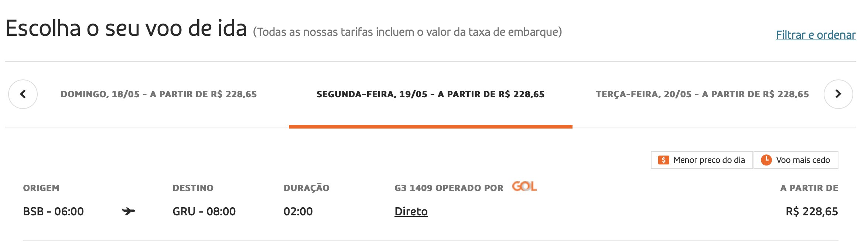This screenshot has width=868, height=246.
Task: Click the A PARTIR DE price header
Action: pos(809,188)
